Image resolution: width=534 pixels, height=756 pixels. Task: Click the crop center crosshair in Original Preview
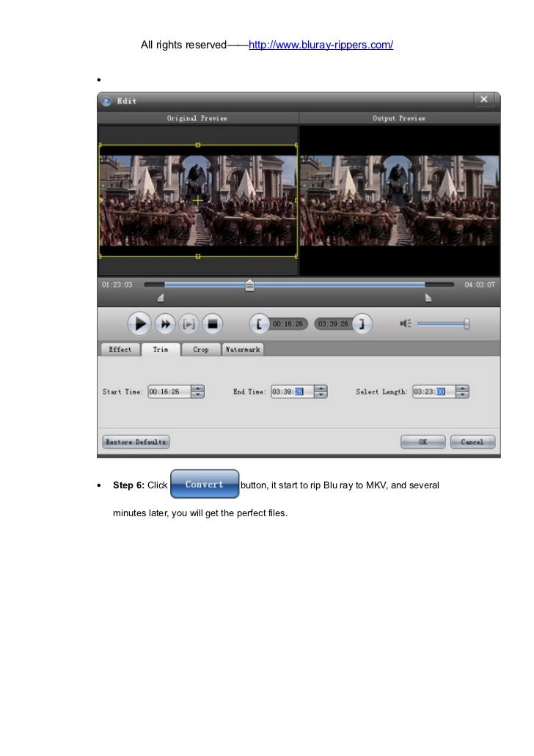click(198, 201)
